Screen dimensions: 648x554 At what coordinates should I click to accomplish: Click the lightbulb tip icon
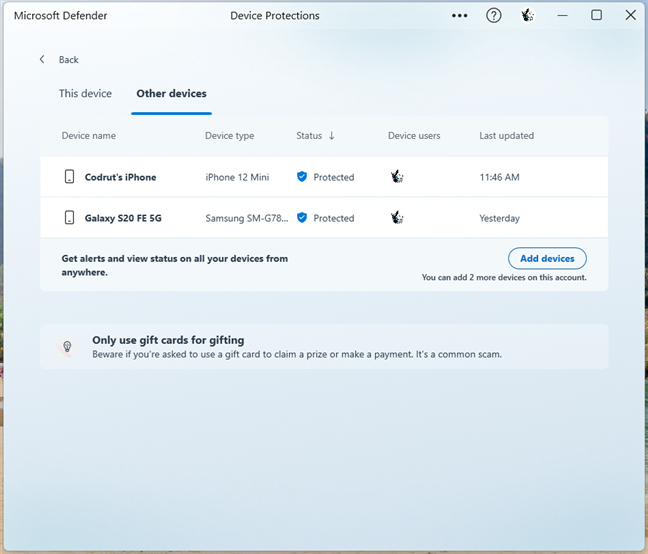[67, 346]
